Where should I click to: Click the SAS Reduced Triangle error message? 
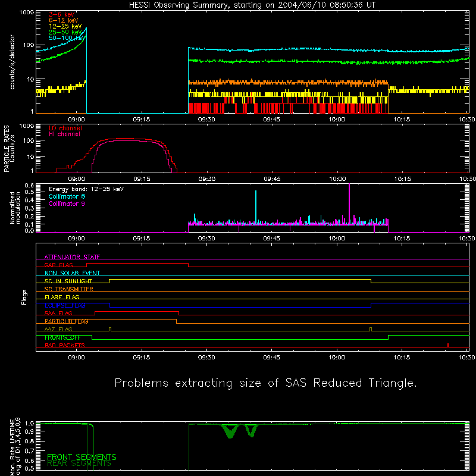[x=265, y=383]
